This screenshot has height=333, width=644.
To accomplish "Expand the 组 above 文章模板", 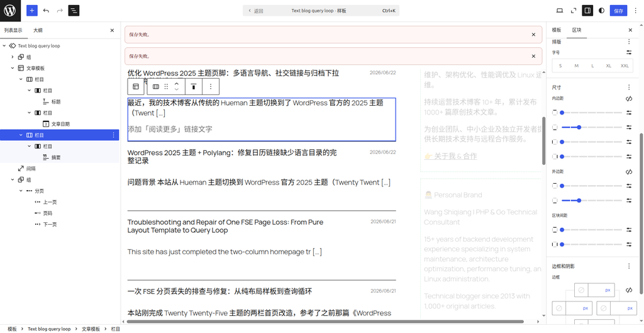I will point(13,57).
